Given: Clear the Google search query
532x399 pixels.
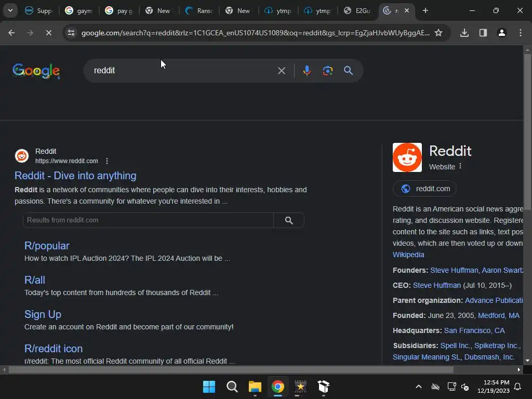Looking at the screenshot, I should coord(282,71).
